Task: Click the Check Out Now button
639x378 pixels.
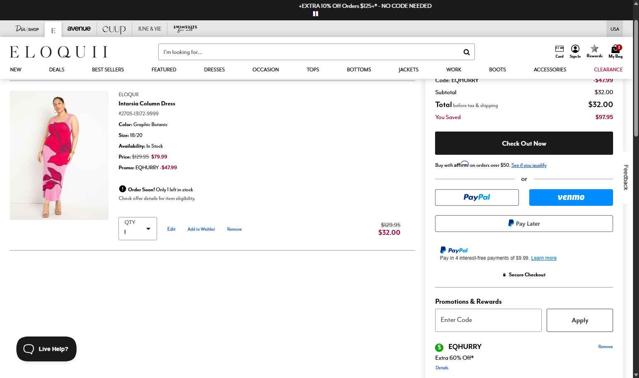Action: (x=524, y=143)
